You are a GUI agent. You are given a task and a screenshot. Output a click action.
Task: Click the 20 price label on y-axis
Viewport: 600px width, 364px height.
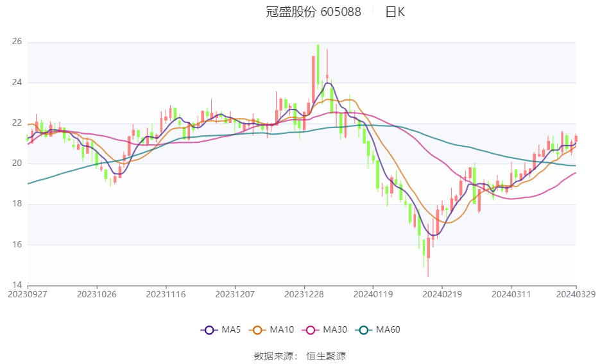[x=17, y=163]
